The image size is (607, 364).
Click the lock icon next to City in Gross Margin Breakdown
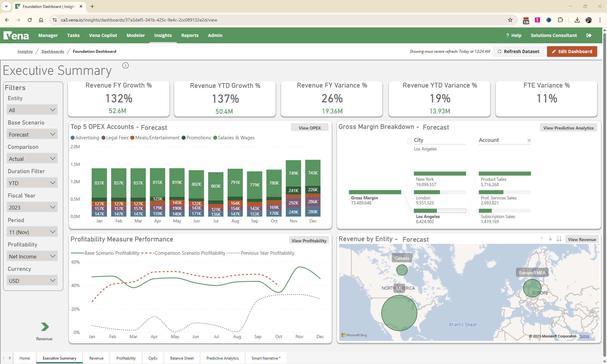409,140
